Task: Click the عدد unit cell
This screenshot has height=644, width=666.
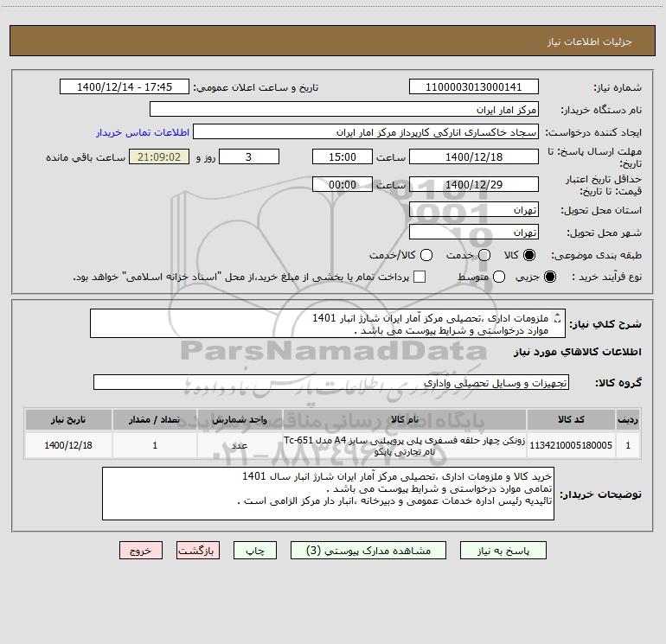Action: [240, 445]
